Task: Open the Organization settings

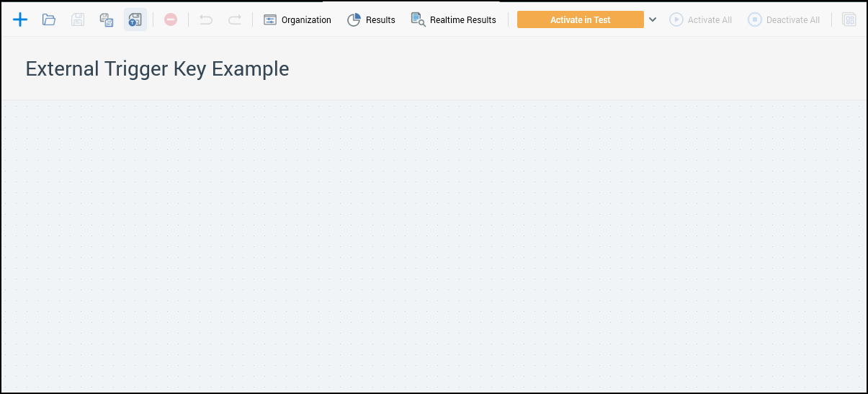Action: [297, 19]
